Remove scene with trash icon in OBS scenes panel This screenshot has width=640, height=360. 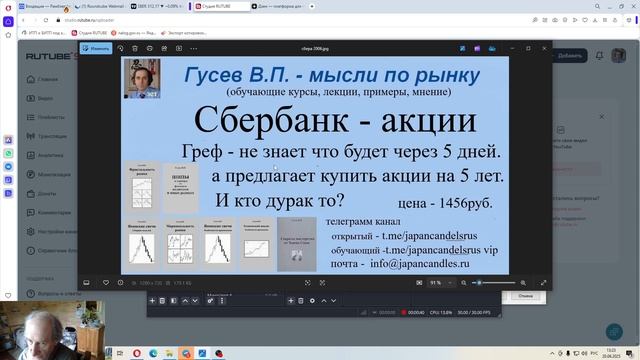[x=162, y=301]
